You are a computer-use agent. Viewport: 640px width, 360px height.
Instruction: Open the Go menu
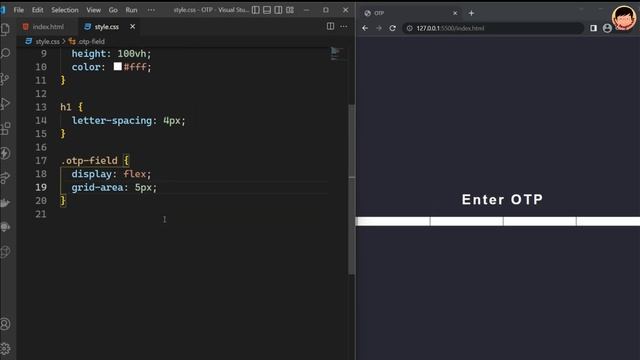113,10
